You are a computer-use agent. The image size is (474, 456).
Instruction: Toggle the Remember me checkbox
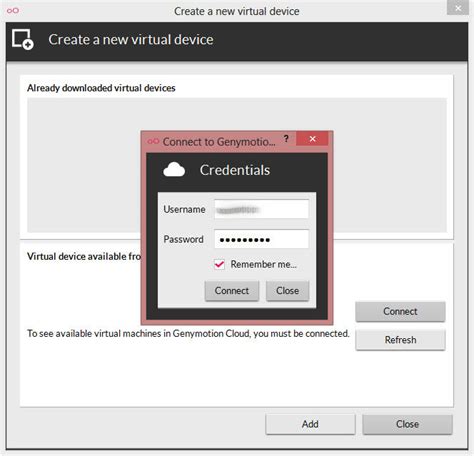(x=219, y=264)
